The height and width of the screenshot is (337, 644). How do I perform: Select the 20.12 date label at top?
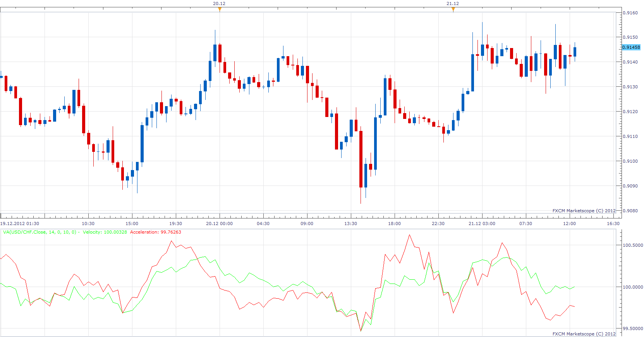[219, 3]
